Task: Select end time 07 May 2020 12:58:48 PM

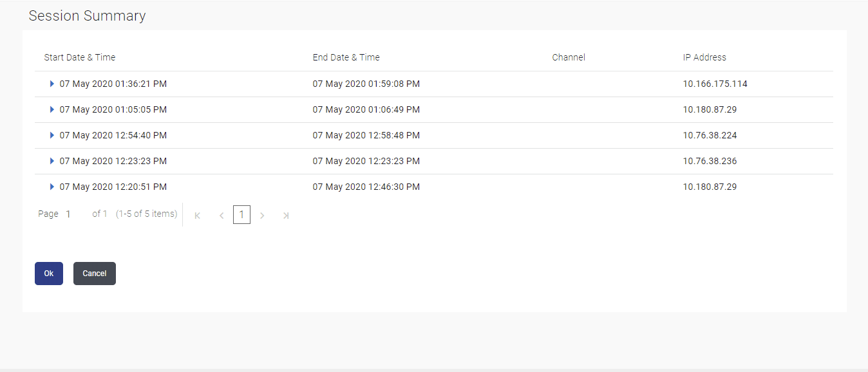Action: pos(366,135)
